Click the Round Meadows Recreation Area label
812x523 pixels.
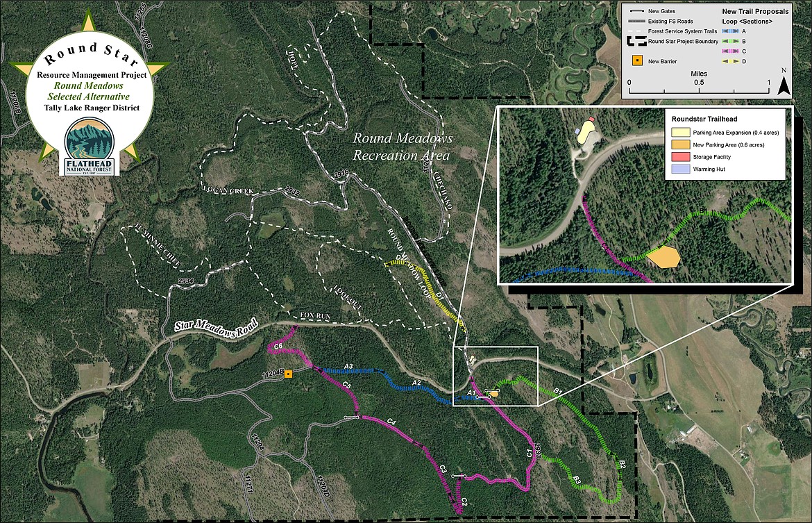point(401,146)
